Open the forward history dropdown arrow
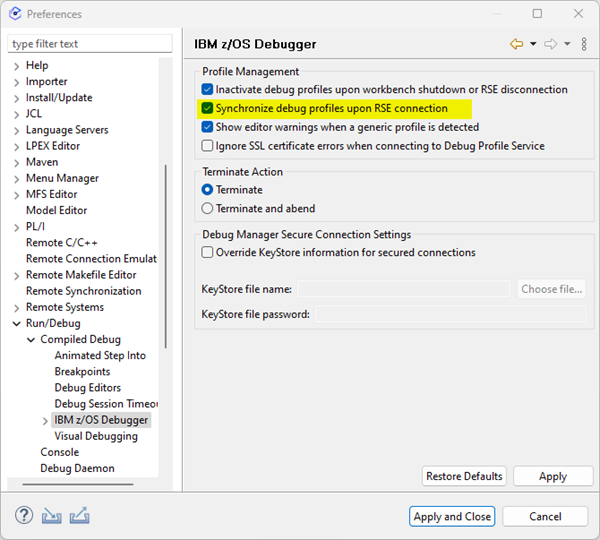Image resolution: width=600 pixels, height=540 pixels. point(567,44)
